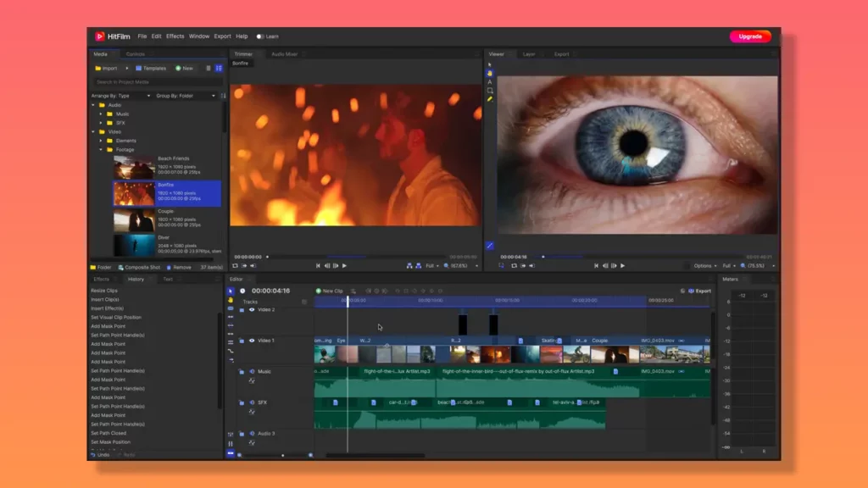The image size is (868, 488).
Task: Click New Clip in editor
Action: coord(330,291)
